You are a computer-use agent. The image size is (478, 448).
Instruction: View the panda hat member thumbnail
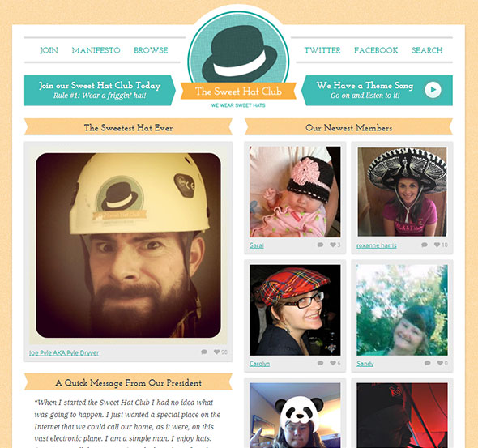295,416
